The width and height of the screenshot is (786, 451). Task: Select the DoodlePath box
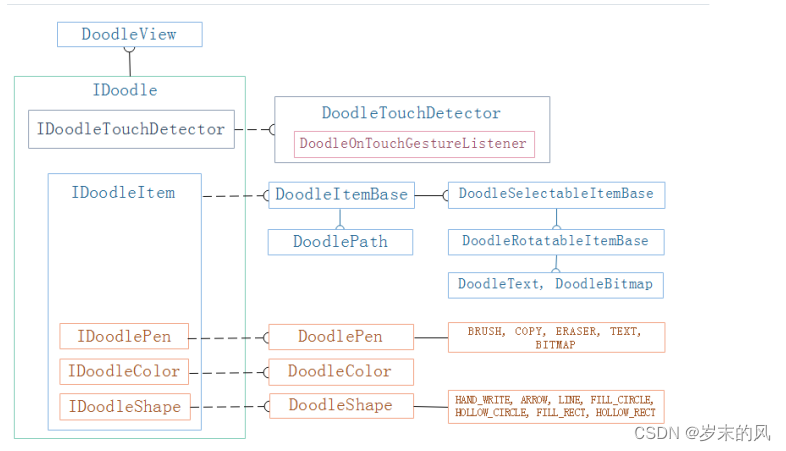[340, 242]
